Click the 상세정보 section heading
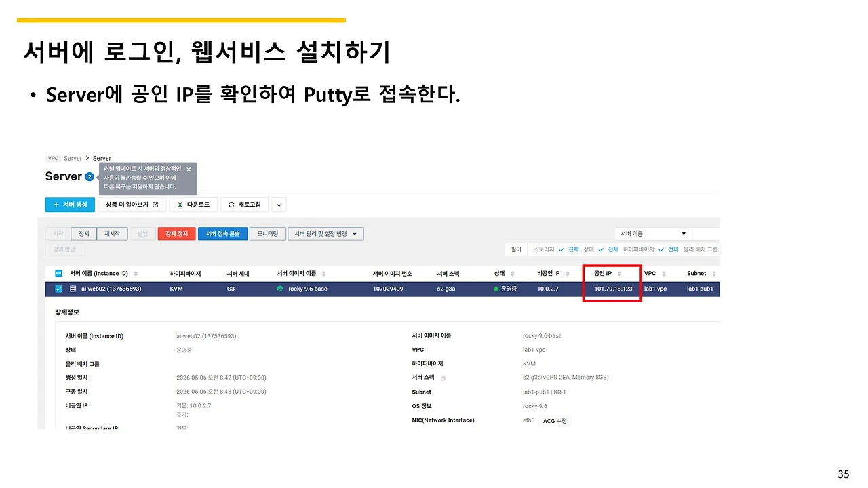Viewport: 868px width, 488px height. [67, 312]
